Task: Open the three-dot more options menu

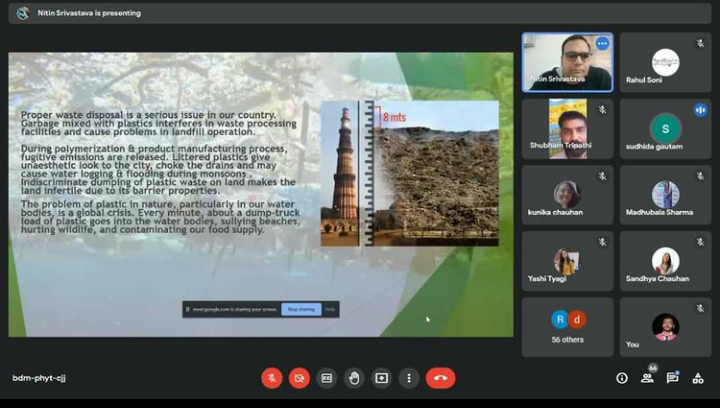Action: coord(408,378)
